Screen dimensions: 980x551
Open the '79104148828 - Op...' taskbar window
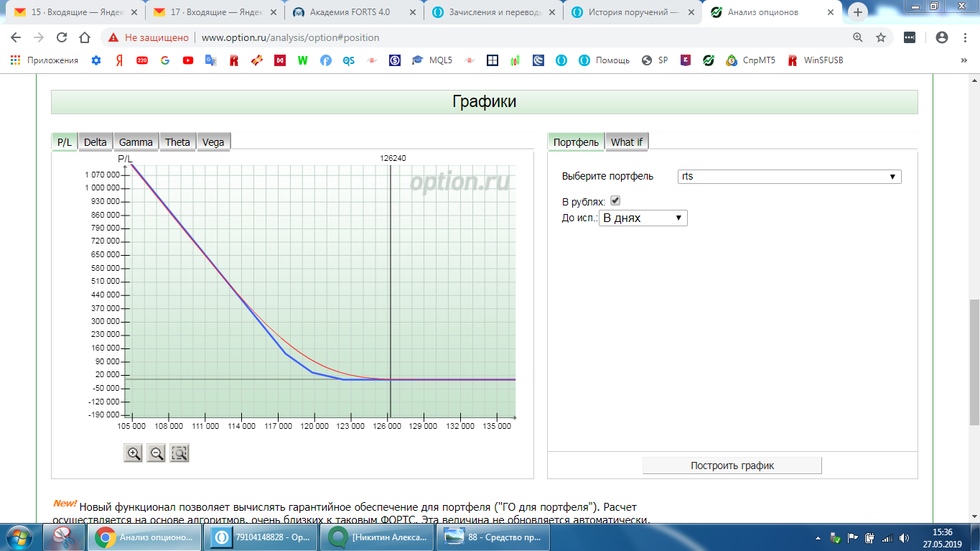261,537
